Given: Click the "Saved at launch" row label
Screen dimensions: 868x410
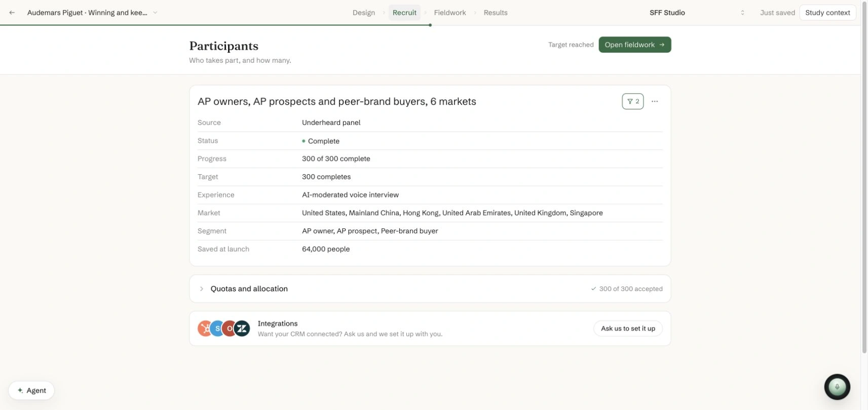Looking at the screenshot, I should (x=223, y=249).
